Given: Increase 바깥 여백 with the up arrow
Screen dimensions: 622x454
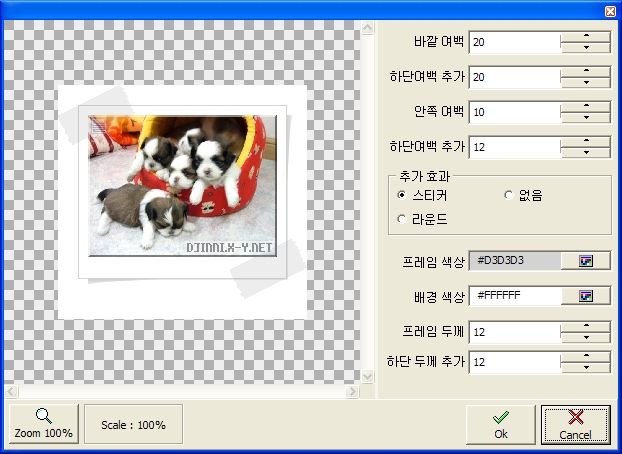Looking at the screenshot, I should point(586,36).
